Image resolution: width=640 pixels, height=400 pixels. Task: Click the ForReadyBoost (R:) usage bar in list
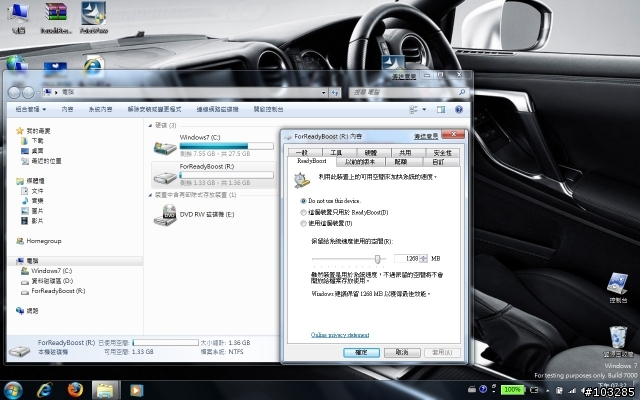[x=227, y=175]
